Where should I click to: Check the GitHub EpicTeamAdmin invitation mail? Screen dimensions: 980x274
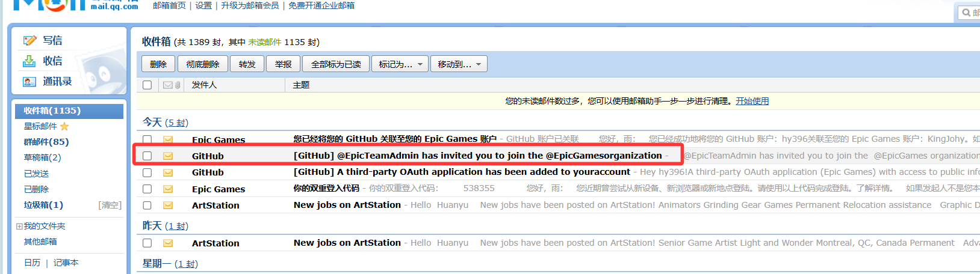tap(147, 156)
